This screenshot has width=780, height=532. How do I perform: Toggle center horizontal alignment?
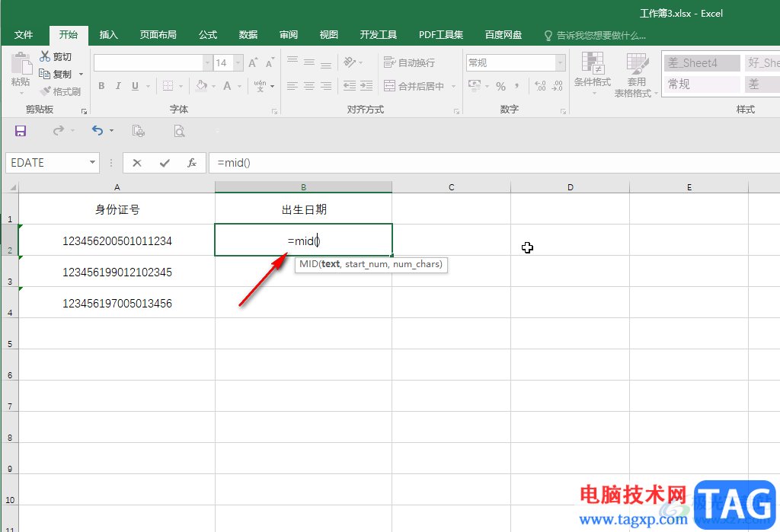(x=309, y=86)
